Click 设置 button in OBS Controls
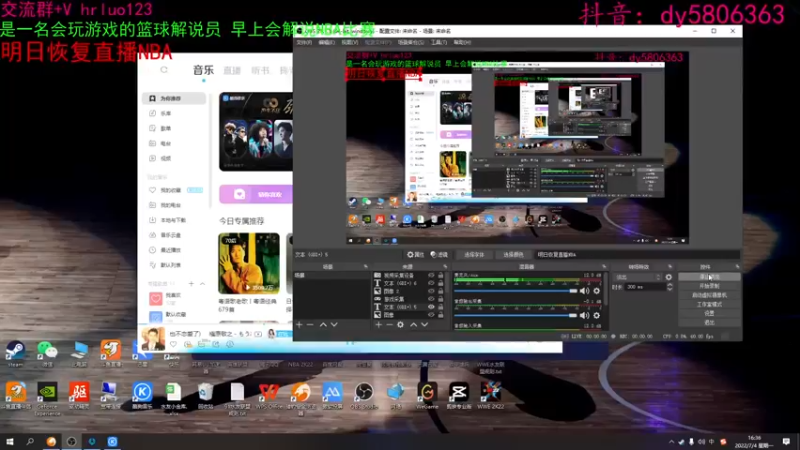Viewport: 800px width, 450px height. pos(709,313)
